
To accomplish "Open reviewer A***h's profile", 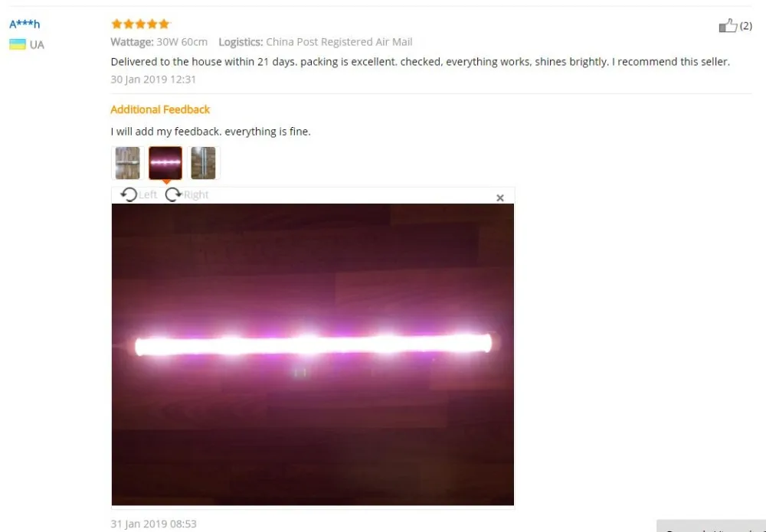I will 25,24.
